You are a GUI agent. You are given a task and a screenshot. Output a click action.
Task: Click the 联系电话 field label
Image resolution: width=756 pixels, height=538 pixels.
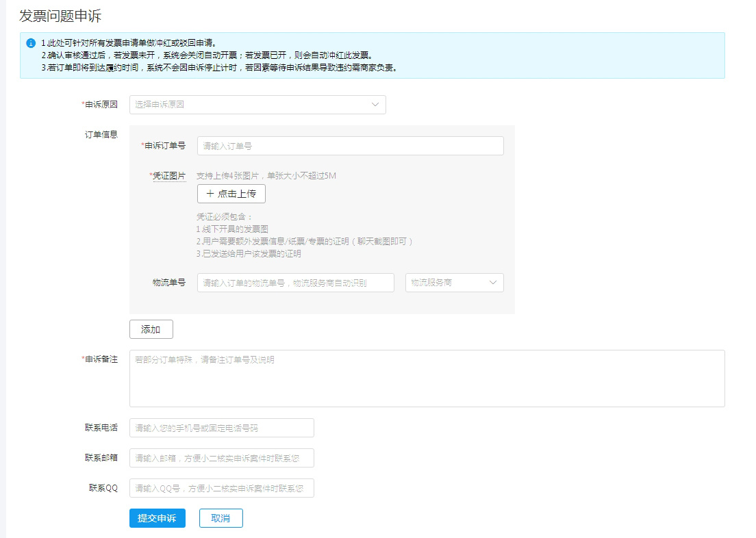coord(101,428)
